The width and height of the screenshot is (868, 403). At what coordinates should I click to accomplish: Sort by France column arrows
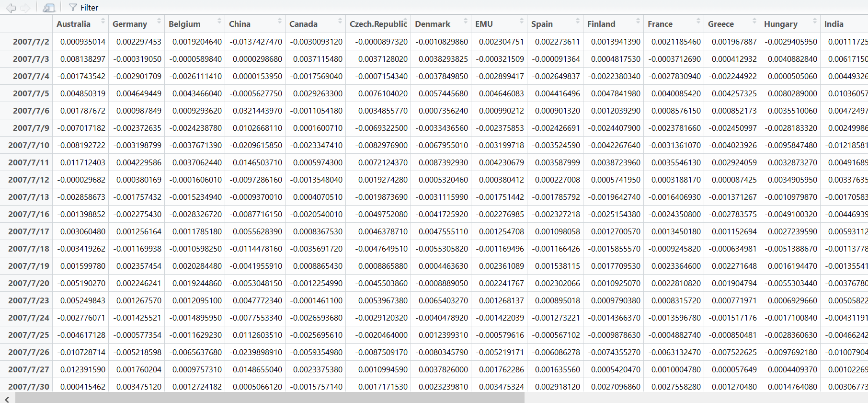698,22
